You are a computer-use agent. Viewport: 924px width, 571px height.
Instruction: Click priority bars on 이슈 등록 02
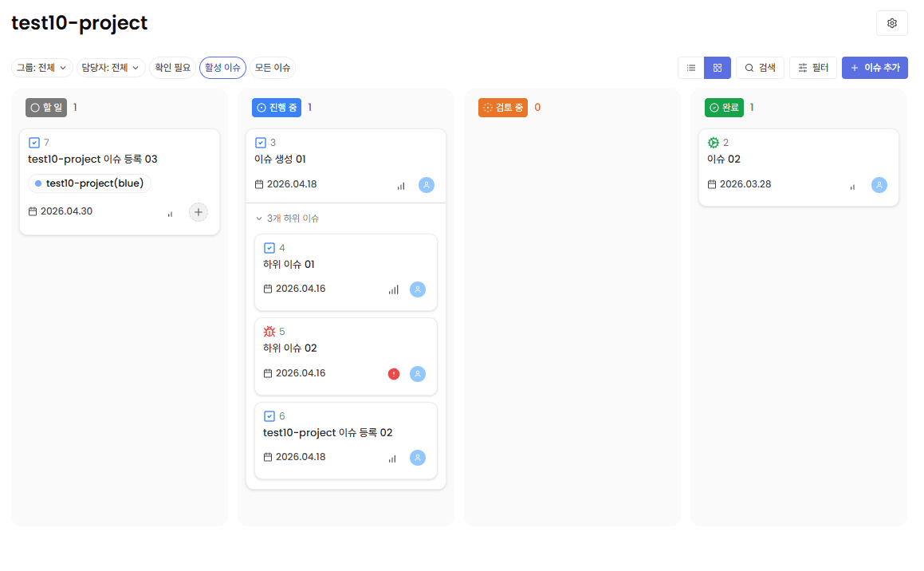click(392, 459)
